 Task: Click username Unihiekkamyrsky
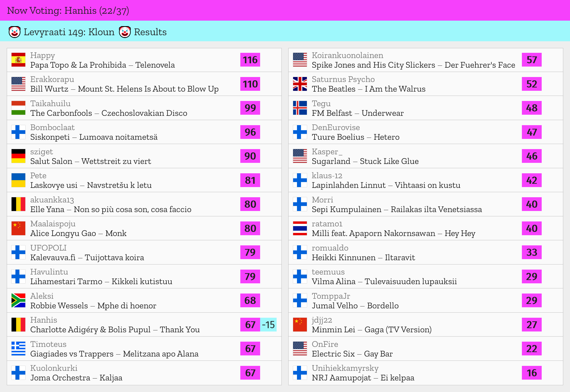click(x=345, y=368)
